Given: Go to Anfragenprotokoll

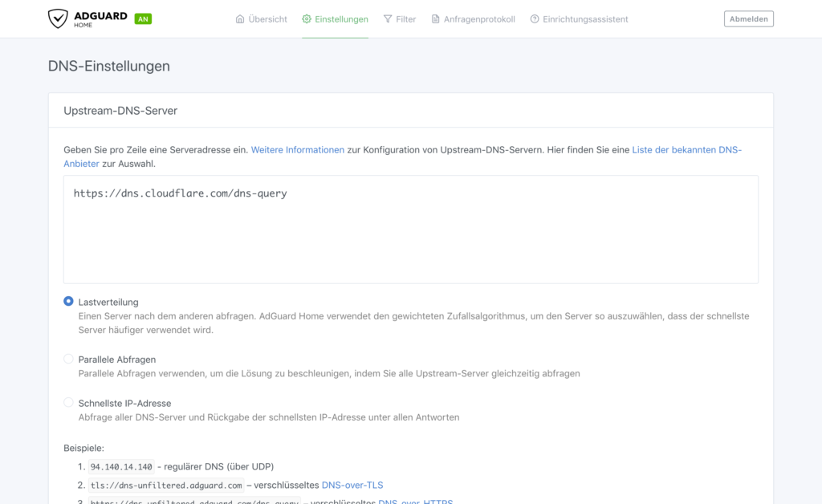Looking at the screenshot, I should tap(474, 19).
